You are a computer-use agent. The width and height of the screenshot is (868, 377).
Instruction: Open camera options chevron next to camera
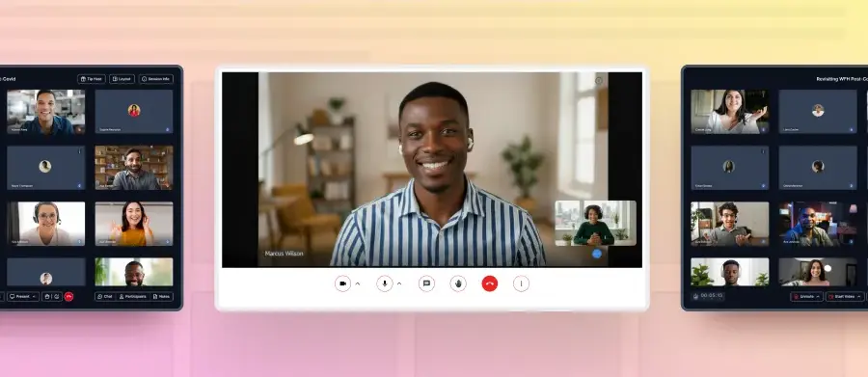tap(358, 283)
